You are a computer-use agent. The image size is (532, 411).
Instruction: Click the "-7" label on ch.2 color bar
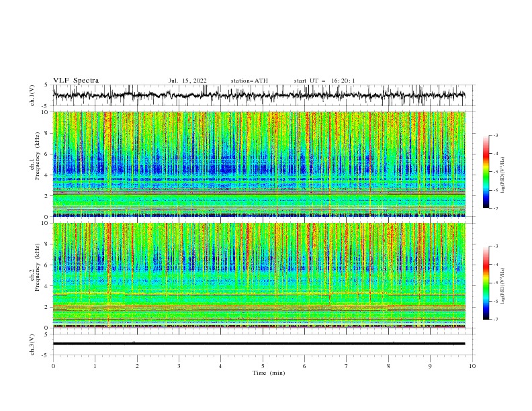[495, 320]
